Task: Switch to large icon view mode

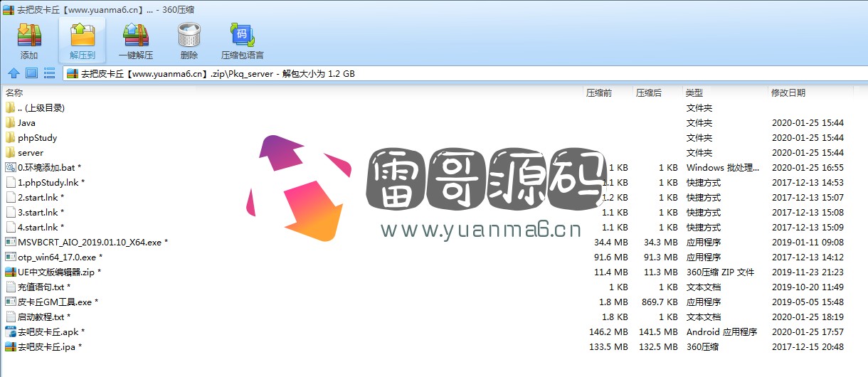Action: tap(31, 73)
